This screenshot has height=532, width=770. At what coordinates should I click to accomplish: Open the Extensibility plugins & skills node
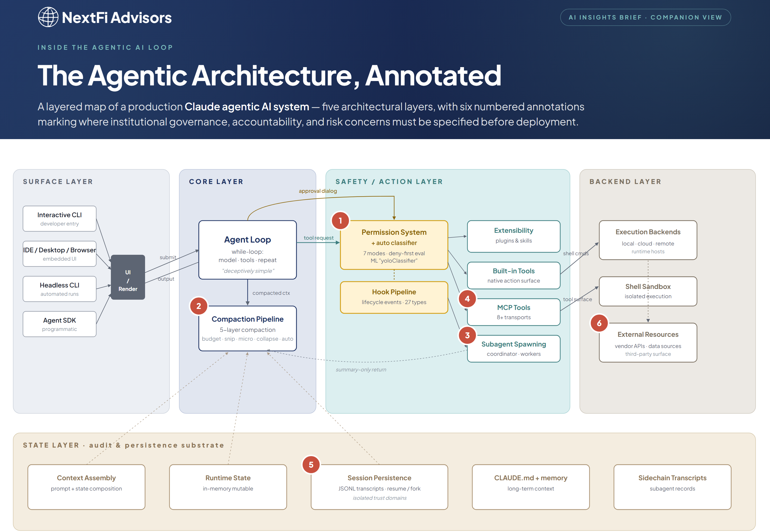pyautogui.click(x=514, y=236)
